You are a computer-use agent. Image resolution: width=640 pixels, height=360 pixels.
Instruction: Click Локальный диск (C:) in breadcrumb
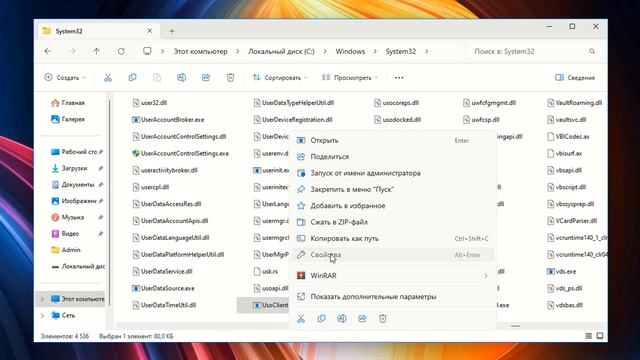pyautogui.click(x=281, y=51)
